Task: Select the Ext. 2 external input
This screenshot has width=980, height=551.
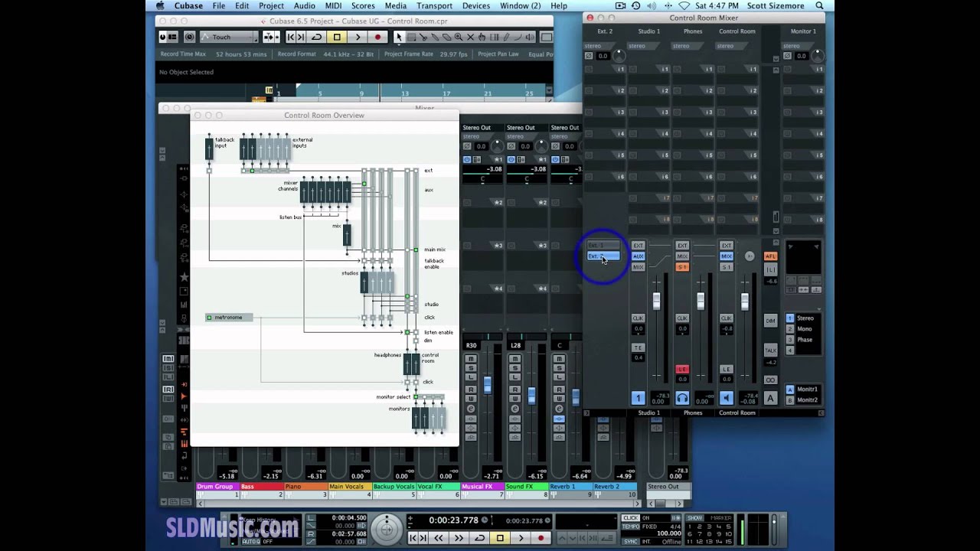Action: (603, 256)
